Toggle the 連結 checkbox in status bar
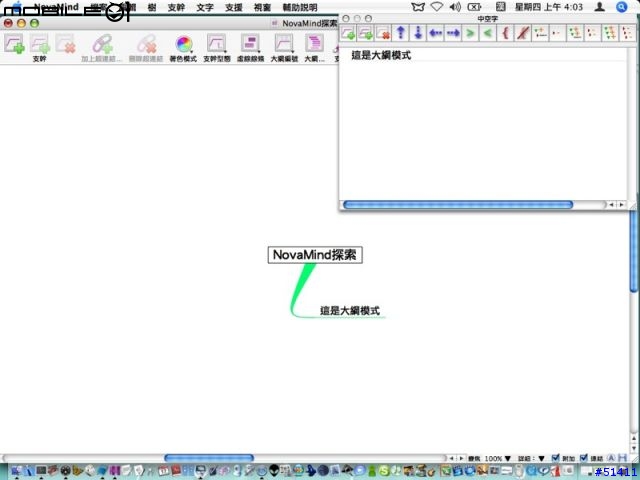This screenshot has height=480, width=640. pyautogui.click(x=584, y=458)
